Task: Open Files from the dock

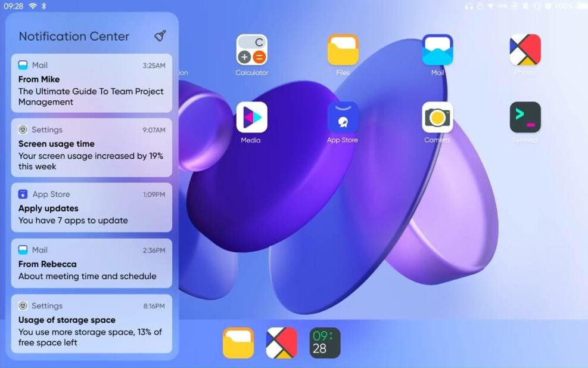Action: click(x=238, y=343)
